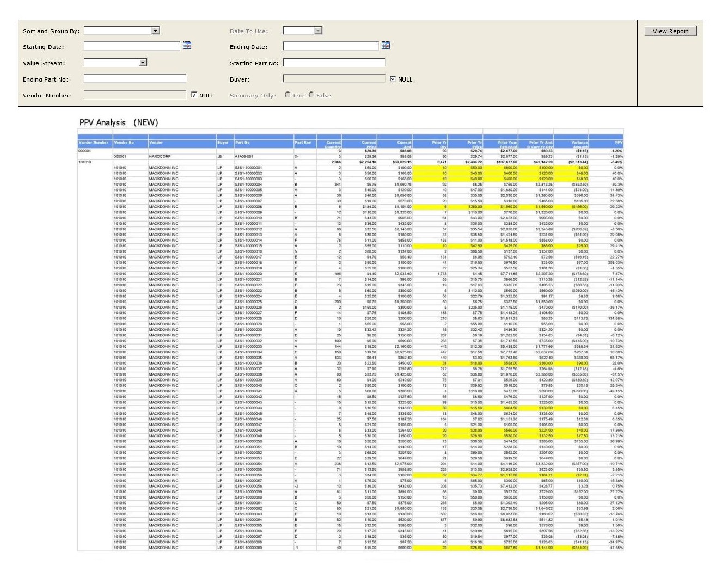Focus the Starting Part No input field
The height and width of the screenshot is (584, 728).
click(x=334, y=63)
